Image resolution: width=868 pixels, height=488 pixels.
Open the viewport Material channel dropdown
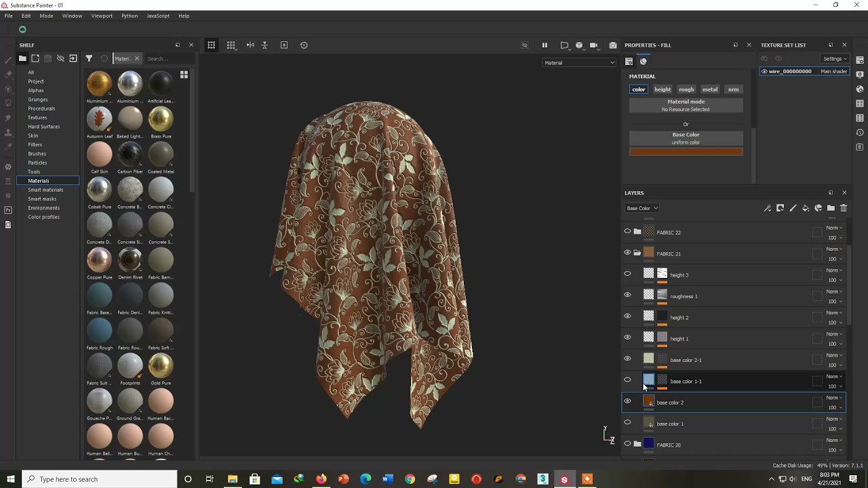[579, 62]
